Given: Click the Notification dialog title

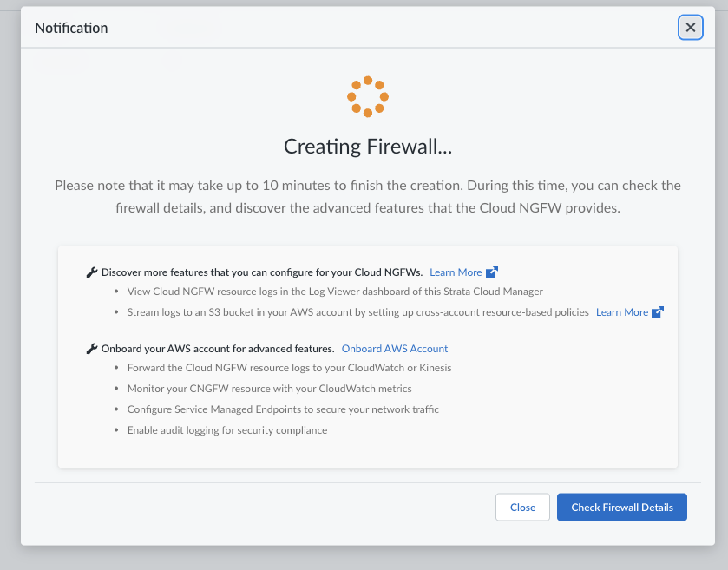Looking at the screenshot, I should [x=71, y=28].
